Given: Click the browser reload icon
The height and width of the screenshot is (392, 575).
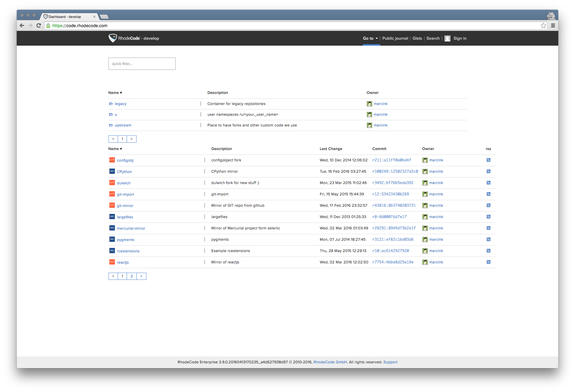Looking at the screenshot, I should click(39, 26).
